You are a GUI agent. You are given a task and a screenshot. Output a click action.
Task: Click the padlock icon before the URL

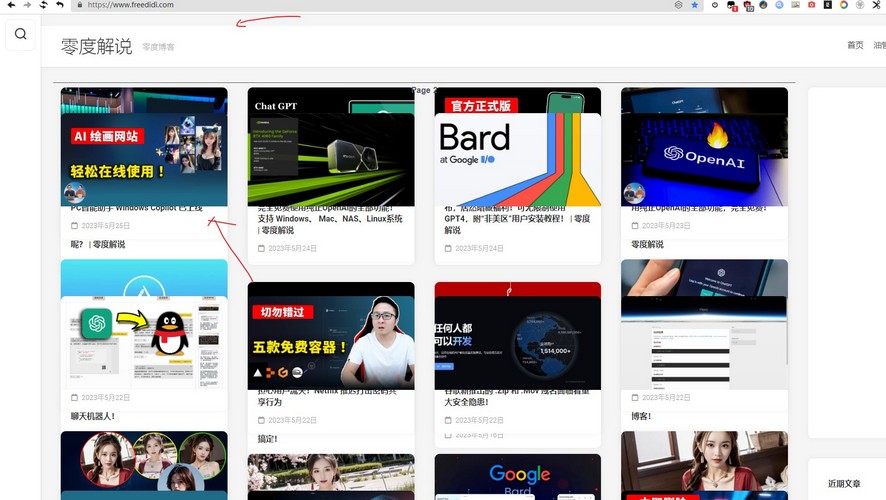pos(80,5)
